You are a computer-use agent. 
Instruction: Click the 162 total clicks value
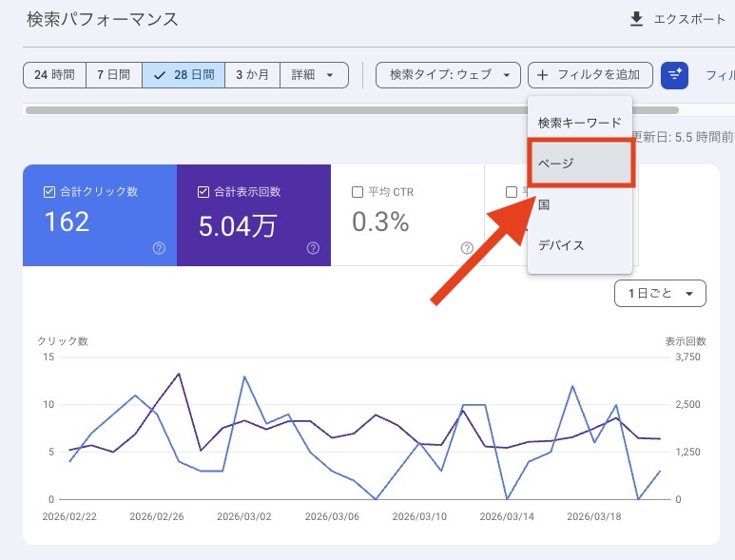pyautogui.click(x=67, y=222)
